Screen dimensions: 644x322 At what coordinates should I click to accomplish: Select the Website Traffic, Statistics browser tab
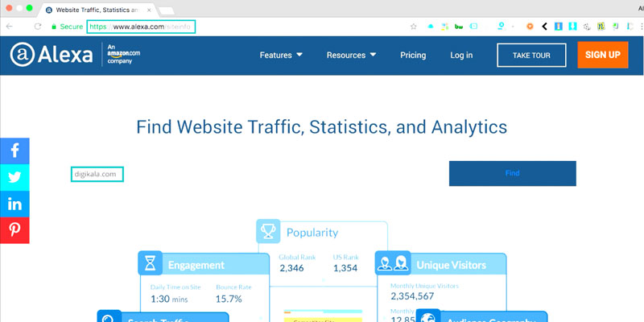pos(97,10)
